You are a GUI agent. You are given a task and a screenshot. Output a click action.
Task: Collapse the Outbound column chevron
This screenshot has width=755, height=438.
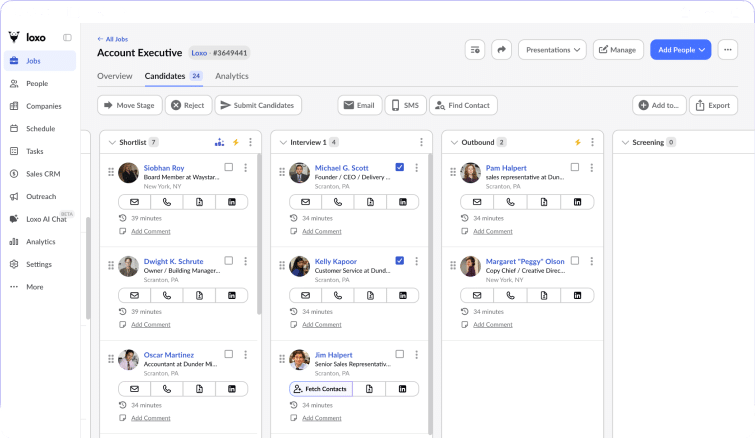click(454, 142)
